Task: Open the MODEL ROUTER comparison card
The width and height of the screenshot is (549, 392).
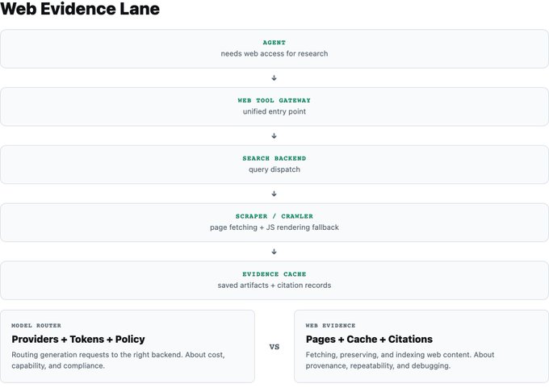Action: (x=128, y=346)
